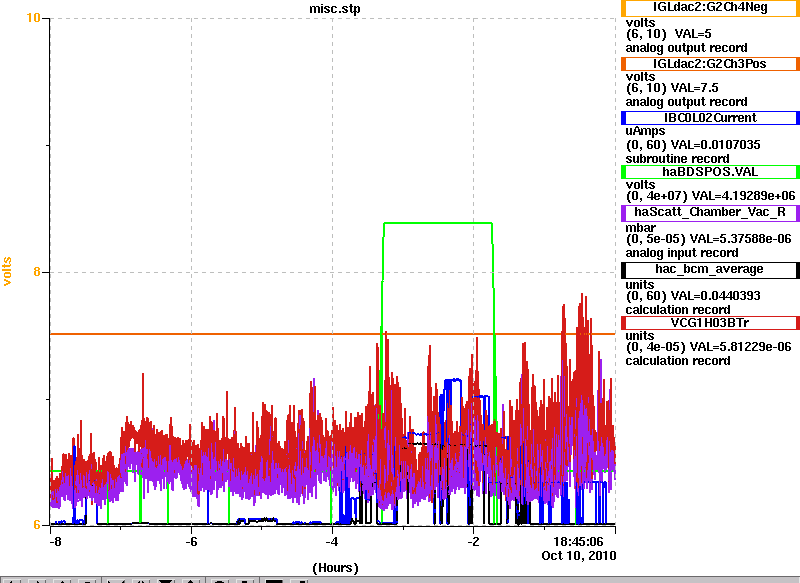
Task: Click 'analog output record' under G2Ch3Pos
Action: click(x=686, y=102)
